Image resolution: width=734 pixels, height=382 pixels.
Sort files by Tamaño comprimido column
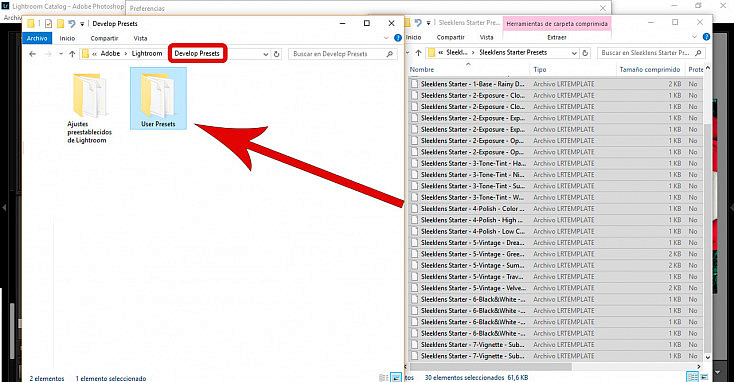[650, 69]
